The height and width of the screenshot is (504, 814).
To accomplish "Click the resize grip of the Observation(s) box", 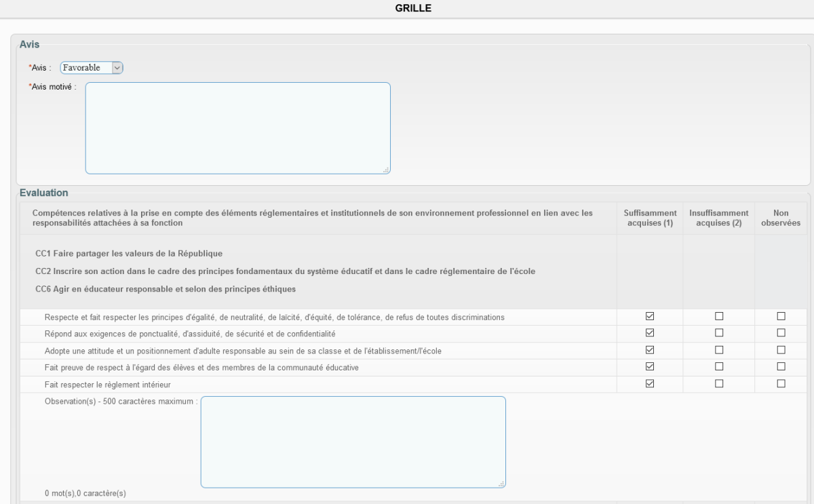I will point(502,484).
